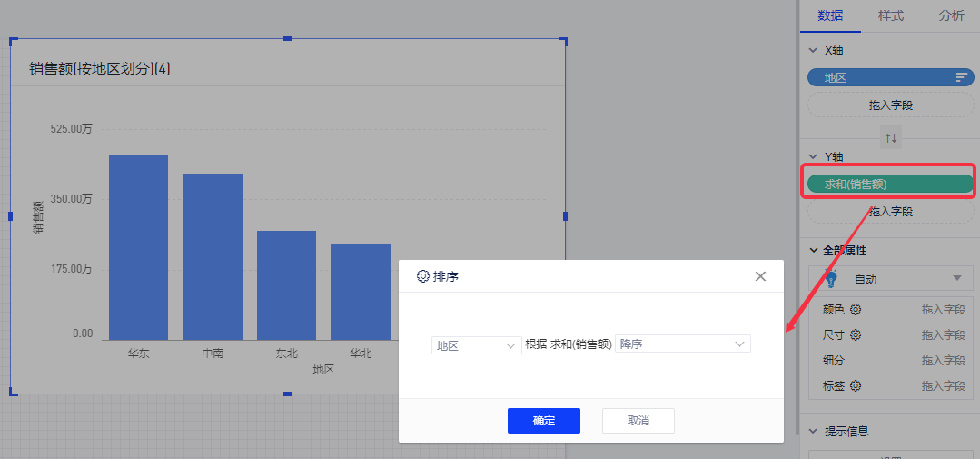Open the 标签 settings gear icon
Screen dimensions: 980x459
(856, 386)
